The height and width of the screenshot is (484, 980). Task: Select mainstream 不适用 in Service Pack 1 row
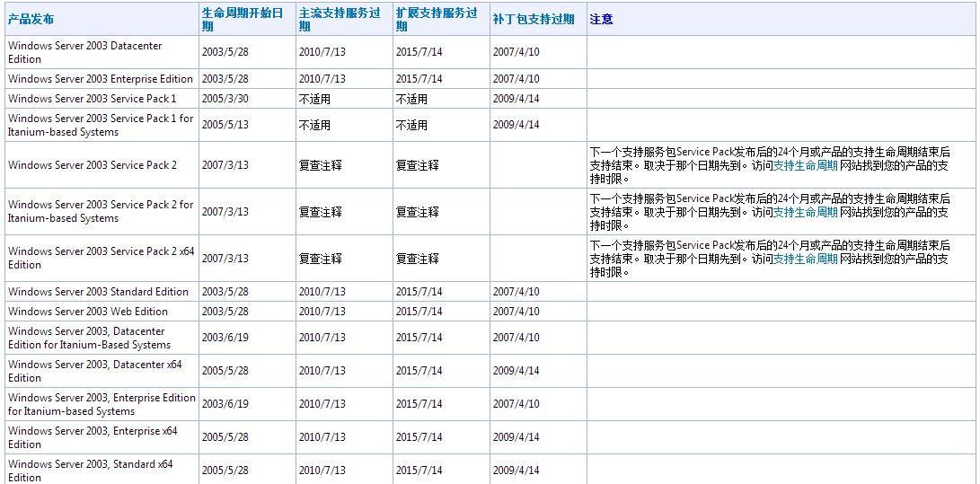[314, 99]
